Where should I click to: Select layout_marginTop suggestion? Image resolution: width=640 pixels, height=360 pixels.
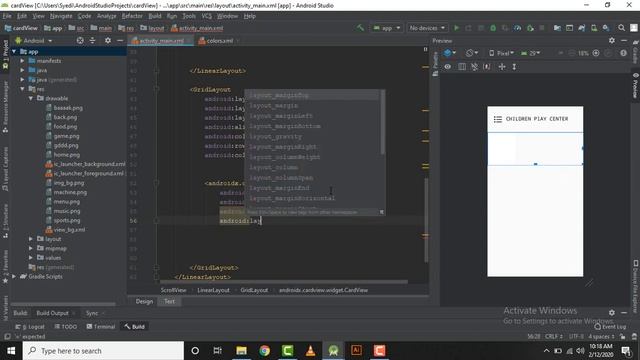pyautogui.click(x=313, y=95)
